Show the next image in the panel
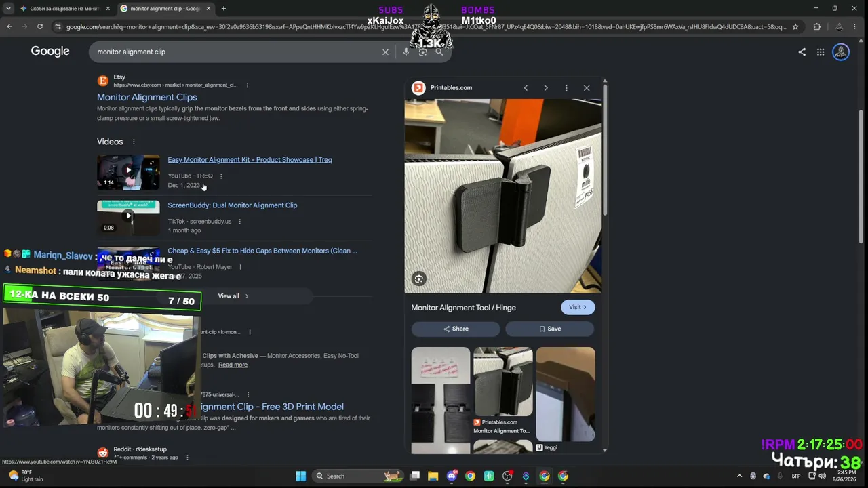 click(x=546, y=87)
